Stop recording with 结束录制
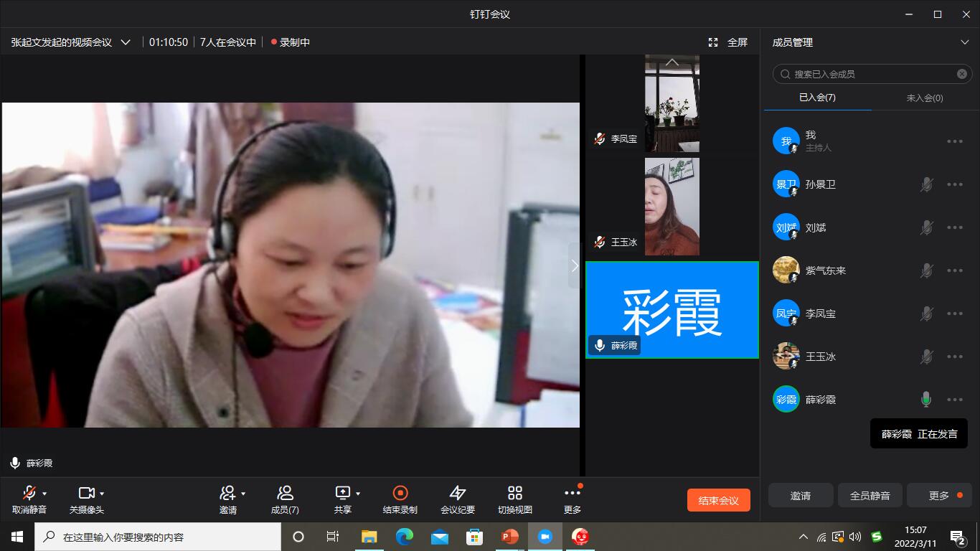980x551 pixels. point(400,499)
